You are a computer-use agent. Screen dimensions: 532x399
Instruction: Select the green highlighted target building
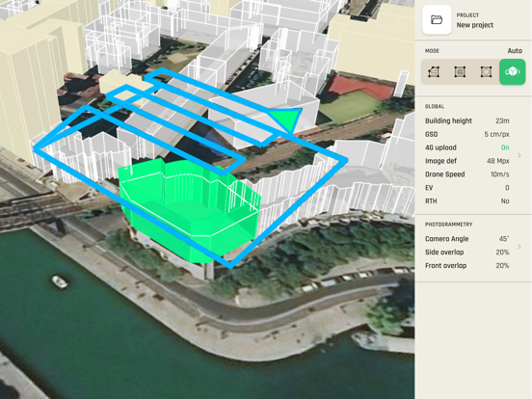(x=190, y=210)
